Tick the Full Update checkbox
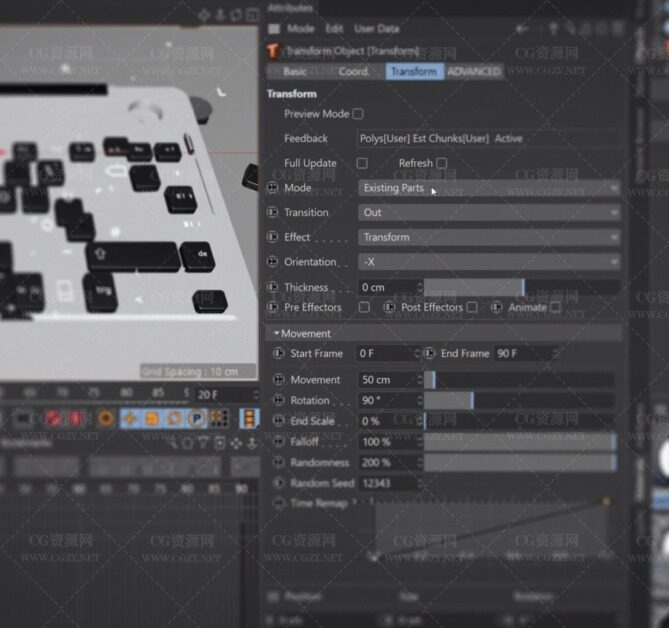The height and width of the screenshot is (628, 669). pos(362,163)
